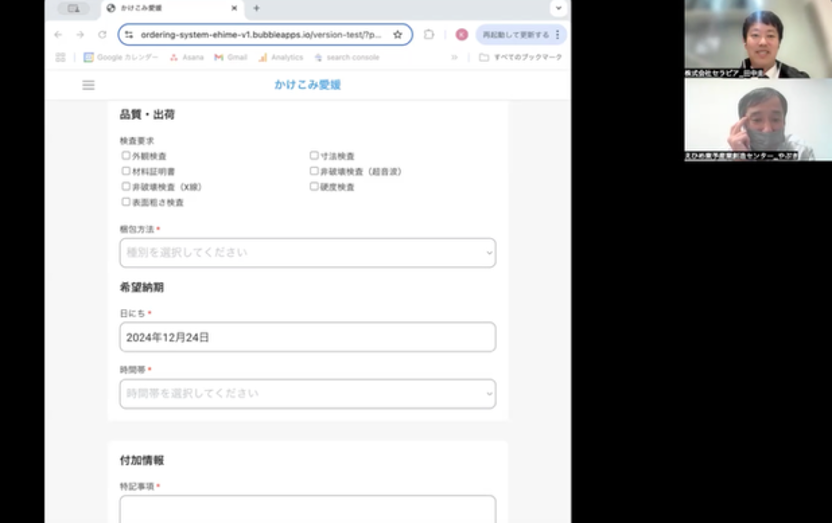The width and height of the screenshot is (832, 524).
Task: Open the Chrome profile avatar
Action: (461, 34)
